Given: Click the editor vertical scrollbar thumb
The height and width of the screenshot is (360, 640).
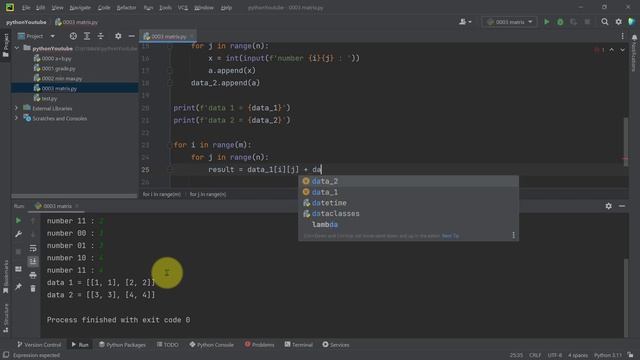Looking at the screenshot, I should tap(626, 142).
